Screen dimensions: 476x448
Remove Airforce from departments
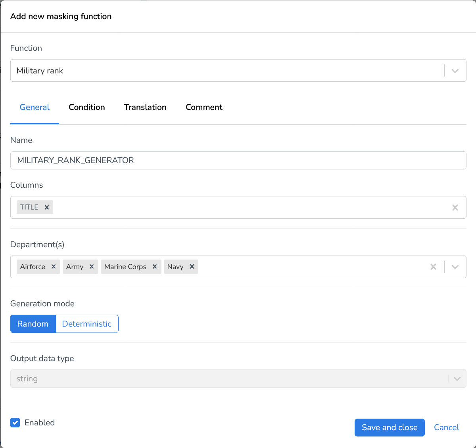[54, 267]
